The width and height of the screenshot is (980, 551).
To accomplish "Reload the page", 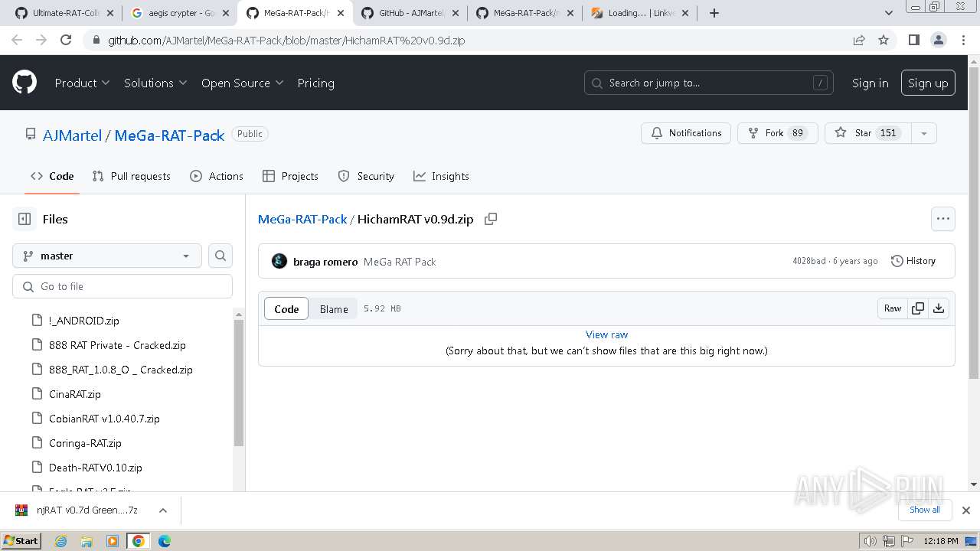I will [x=66, y=40].
